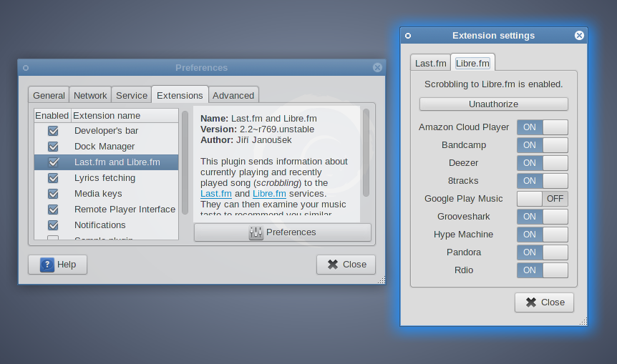Viewport: 617px width, 364px height.
Task: Go to the Advanced tab
Action: 233,96
